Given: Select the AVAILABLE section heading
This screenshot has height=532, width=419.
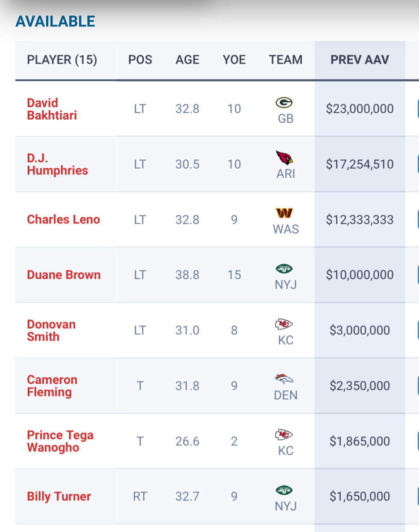Looking at the screenshot, I should [56, 21].
